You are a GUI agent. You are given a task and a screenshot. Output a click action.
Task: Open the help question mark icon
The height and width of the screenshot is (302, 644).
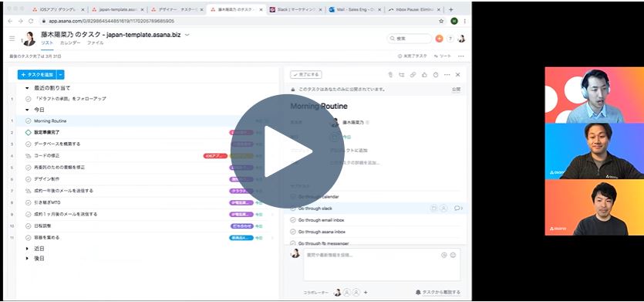coord(450,39)
